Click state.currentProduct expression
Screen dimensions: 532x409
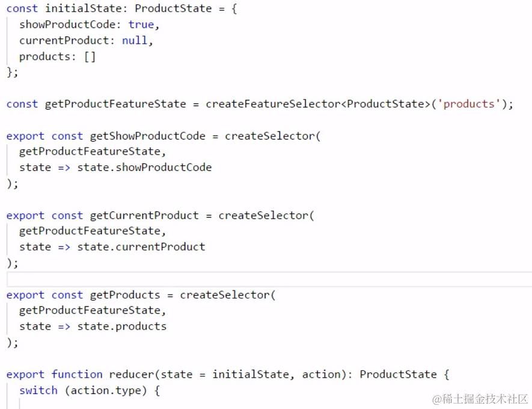pos(141,247)
